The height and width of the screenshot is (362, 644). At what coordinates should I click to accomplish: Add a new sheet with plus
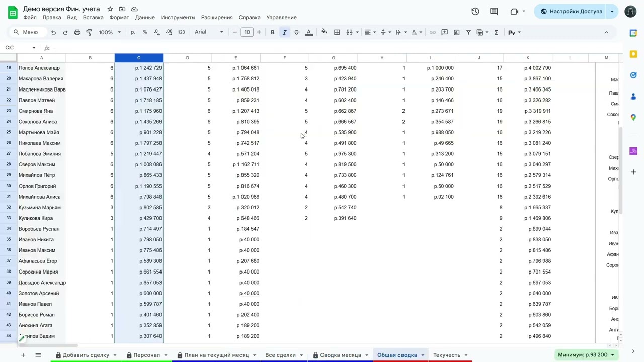tap(23, 355)
